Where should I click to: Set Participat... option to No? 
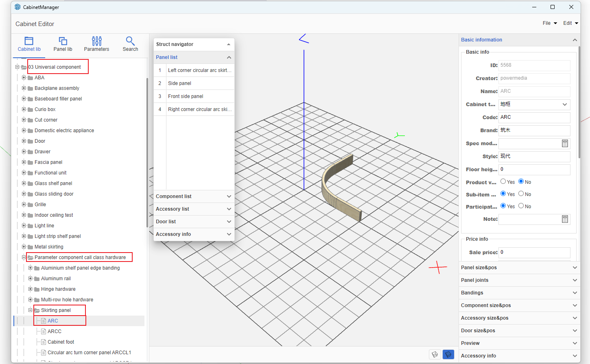point(521,206)
